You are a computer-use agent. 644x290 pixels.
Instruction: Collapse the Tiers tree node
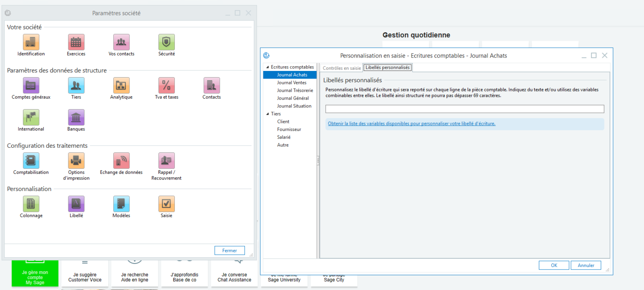[x=268, y=113]
